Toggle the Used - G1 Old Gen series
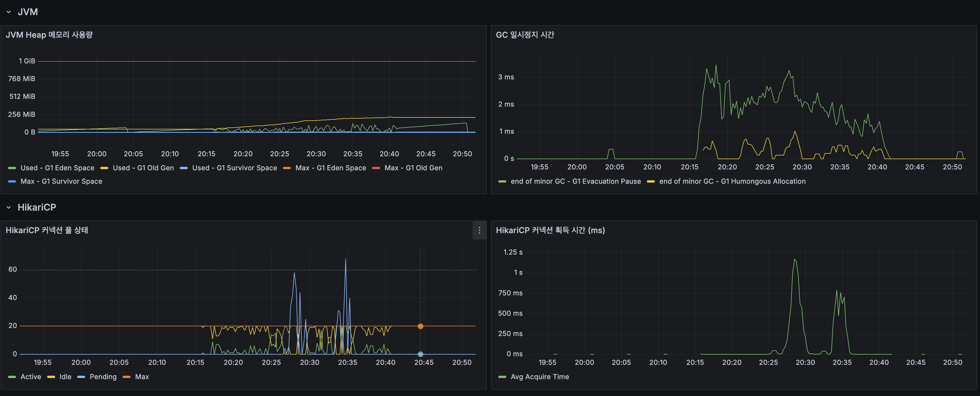Image resolution: width=980 pixels, height=396 pixels. (143, 167)
